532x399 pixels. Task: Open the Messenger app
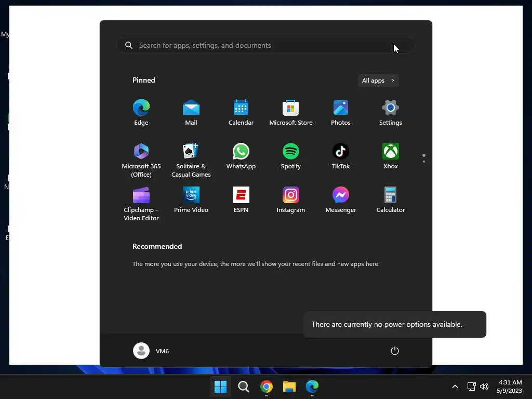(341, 200)
